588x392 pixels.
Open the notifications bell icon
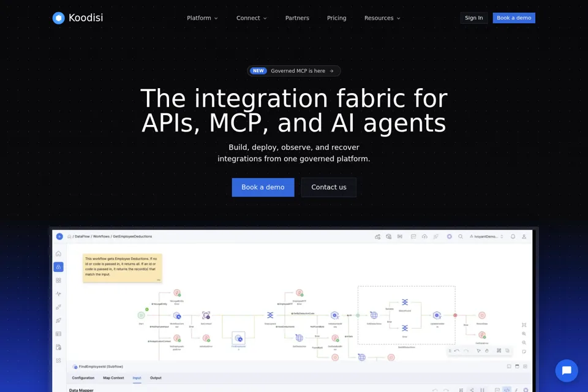tap(513, 236)
